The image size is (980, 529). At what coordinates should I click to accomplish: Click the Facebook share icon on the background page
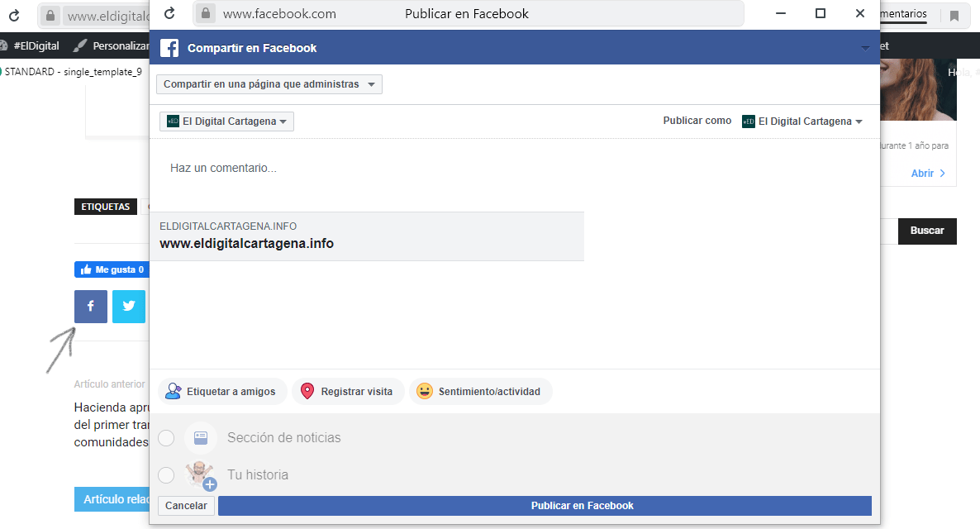coord(91,307)
